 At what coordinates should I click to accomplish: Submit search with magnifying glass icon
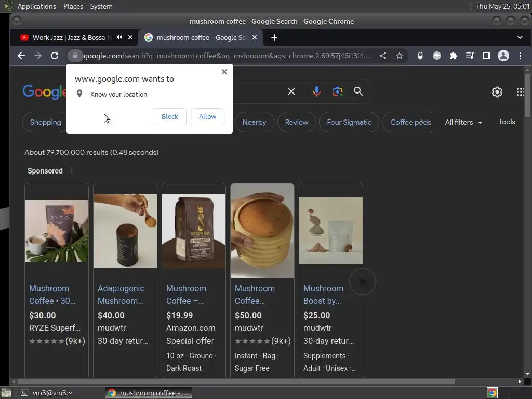(358, 91)
